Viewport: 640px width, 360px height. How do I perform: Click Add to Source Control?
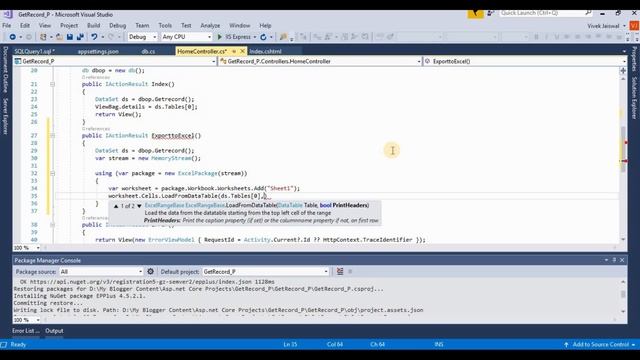coord(600,344)
